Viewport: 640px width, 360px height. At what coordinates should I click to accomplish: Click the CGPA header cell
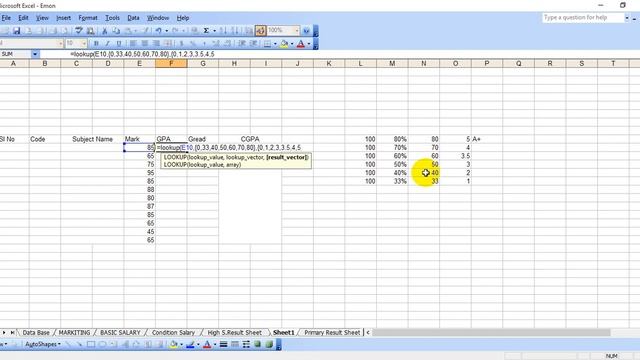pos(250,139)
